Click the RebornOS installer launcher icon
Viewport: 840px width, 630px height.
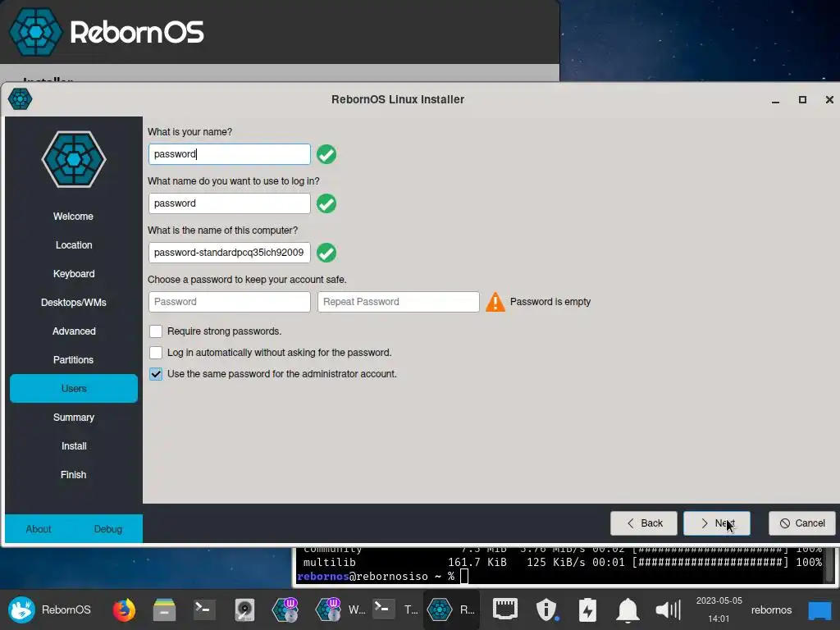[x=285, y=609]
